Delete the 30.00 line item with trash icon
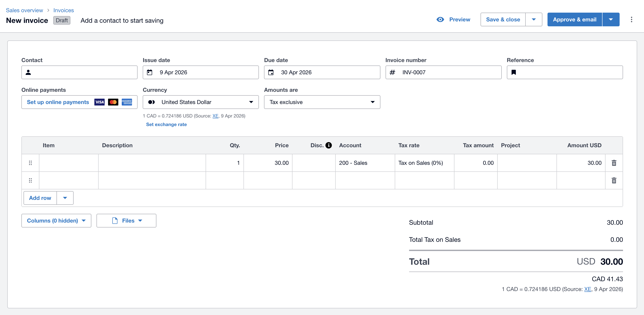The width and height of the screenshot is (644, 315). coord(614,163)
